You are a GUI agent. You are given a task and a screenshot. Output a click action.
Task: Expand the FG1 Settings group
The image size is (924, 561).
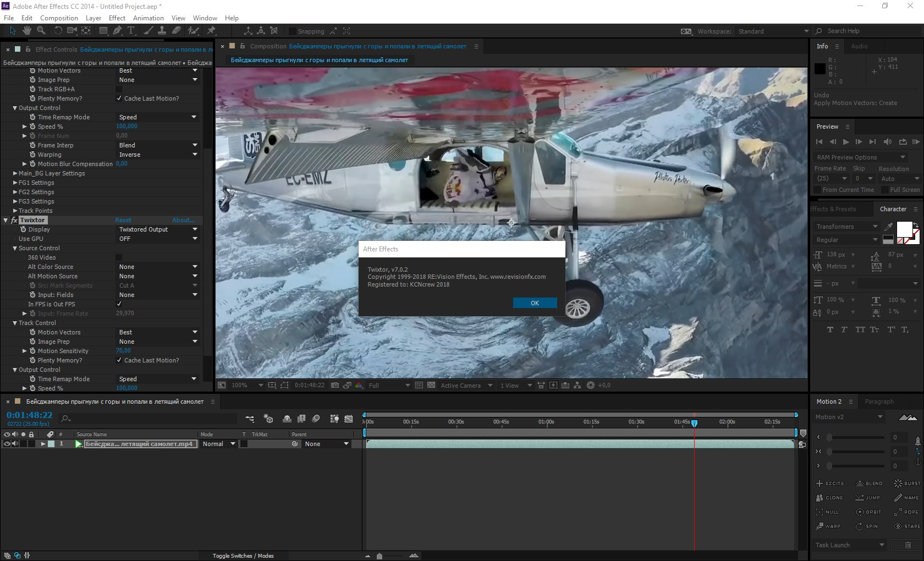15,183
